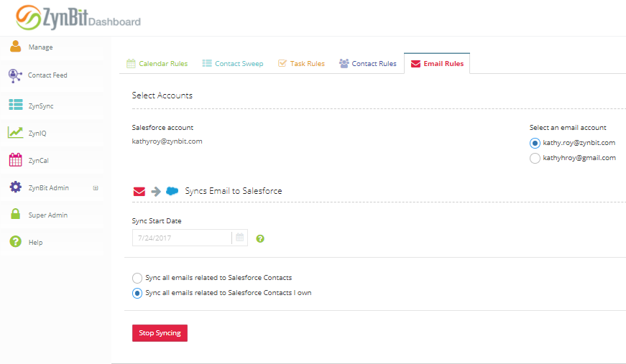The width and height of the screenshot is (626, 364).
Task: Click the Stop Syncing button
Action: point(160,333)
